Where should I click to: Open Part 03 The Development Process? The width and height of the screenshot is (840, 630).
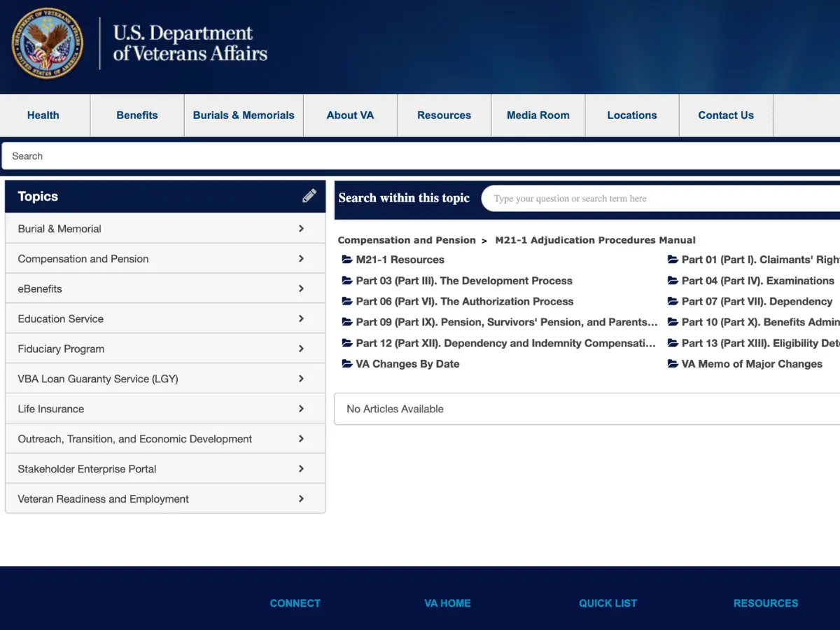pos(464,281)
